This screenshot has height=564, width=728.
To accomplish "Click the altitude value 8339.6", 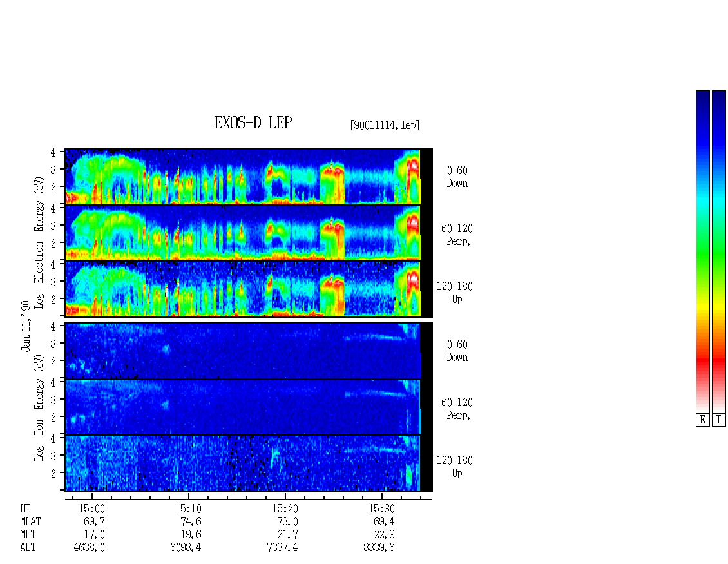I will 379,548.
